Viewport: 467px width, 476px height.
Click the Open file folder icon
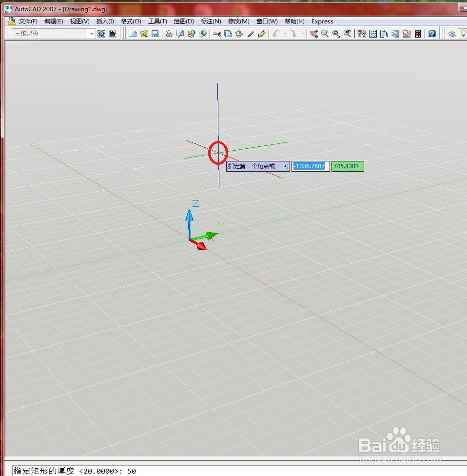coord(144,33)
